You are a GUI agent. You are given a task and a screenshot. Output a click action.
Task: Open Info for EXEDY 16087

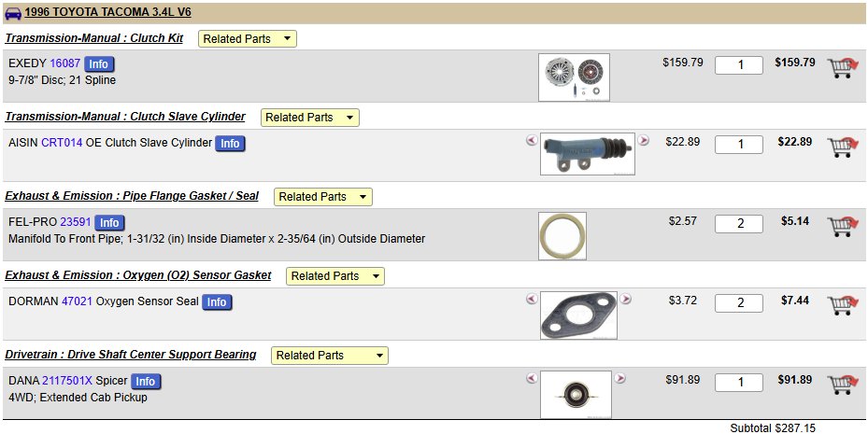(99, 64)
